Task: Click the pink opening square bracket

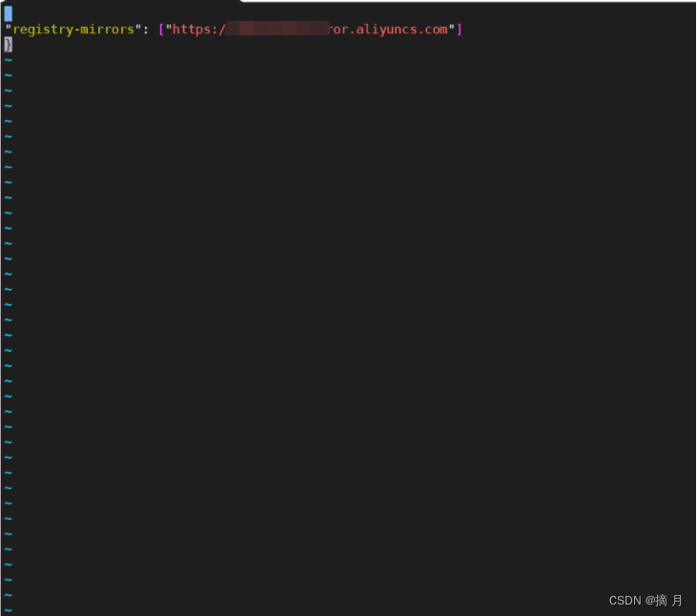Action: pos(161,30)
